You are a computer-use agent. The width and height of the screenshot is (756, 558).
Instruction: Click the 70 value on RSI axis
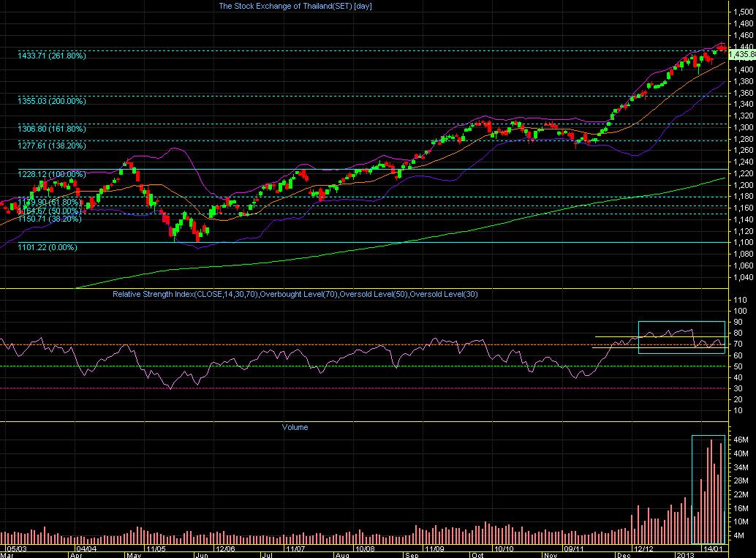738,344
